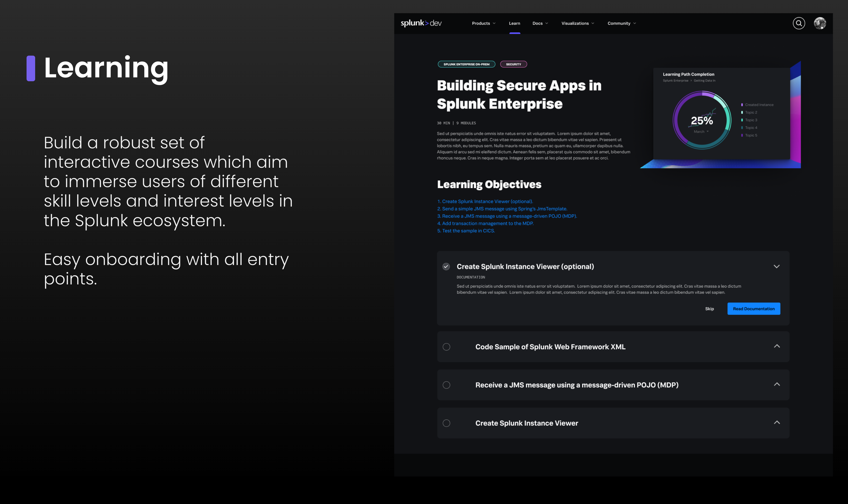Click the 25% completion progress ring

pos(702,120)
